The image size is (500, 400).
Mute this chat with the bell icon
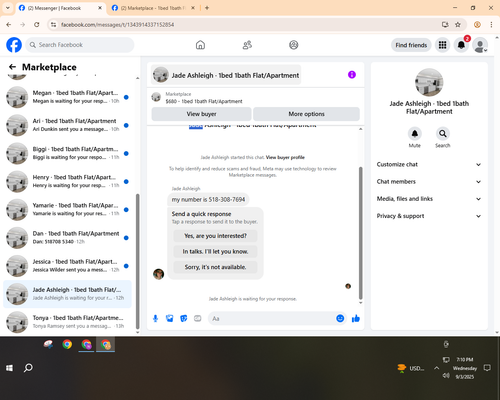click(x=415, y=134)
